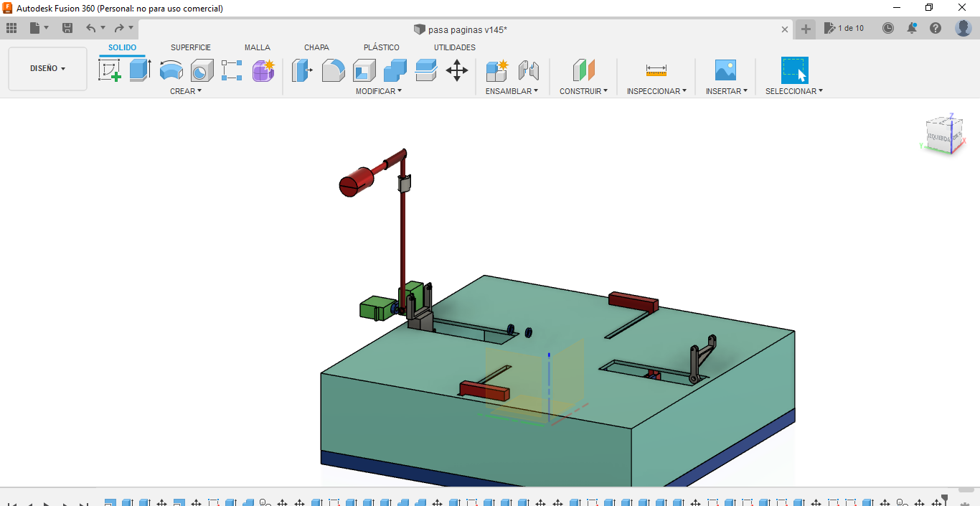The image size is (980, 506).
Task: Switch to the SUPERFICIE tab
Action: click(190, 47)
